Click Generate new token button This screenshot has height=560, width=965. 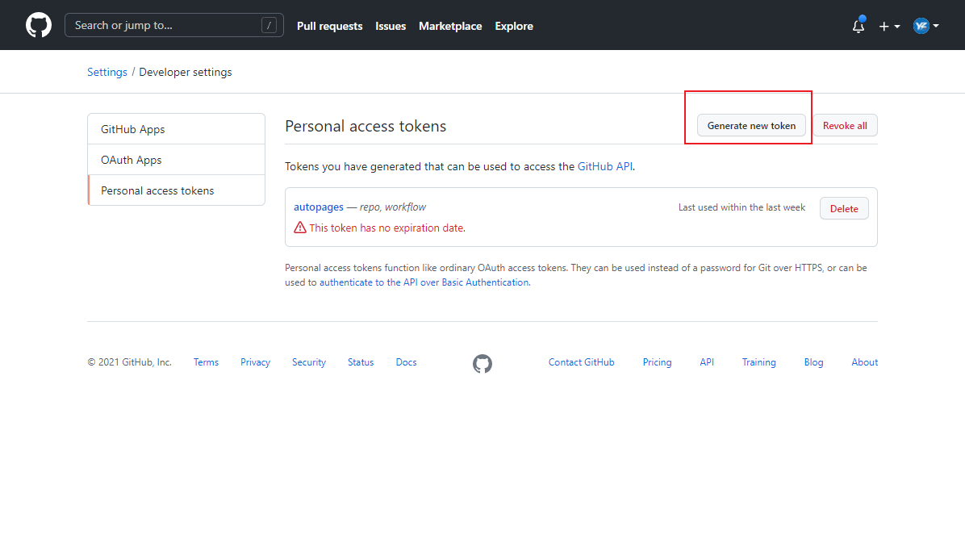point(751,126)
